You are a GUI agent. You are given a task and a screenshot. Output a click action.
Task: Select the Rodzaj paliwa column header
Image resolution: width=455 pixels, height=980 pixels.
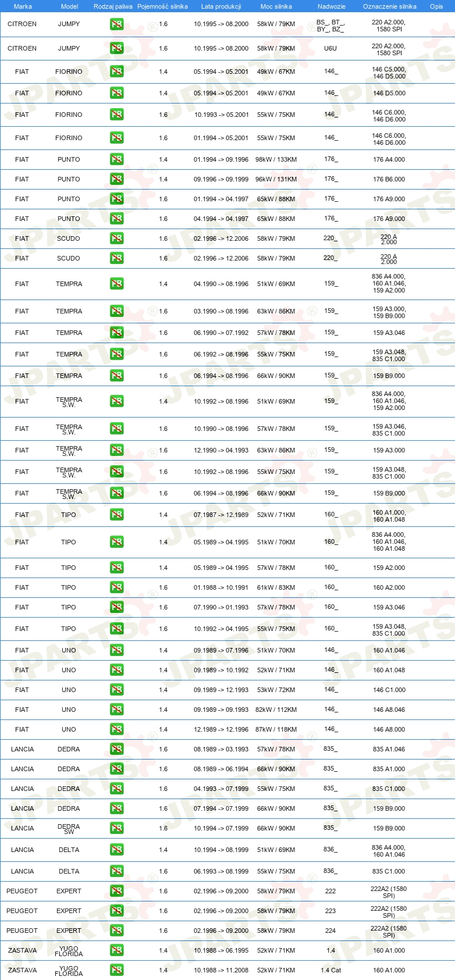pos(113,6)
